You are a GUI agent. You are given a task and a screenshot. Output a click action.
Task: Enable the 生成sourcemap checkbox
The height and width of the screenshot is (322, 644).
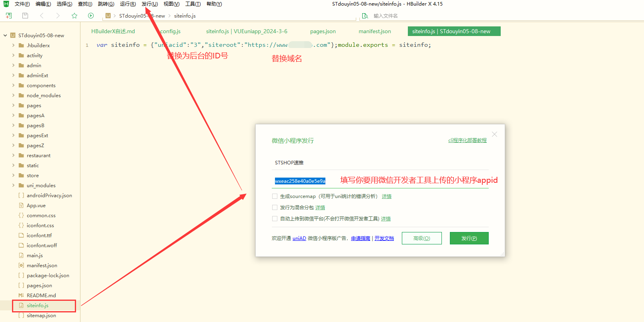pyautogui.click(x=275, y=196)
